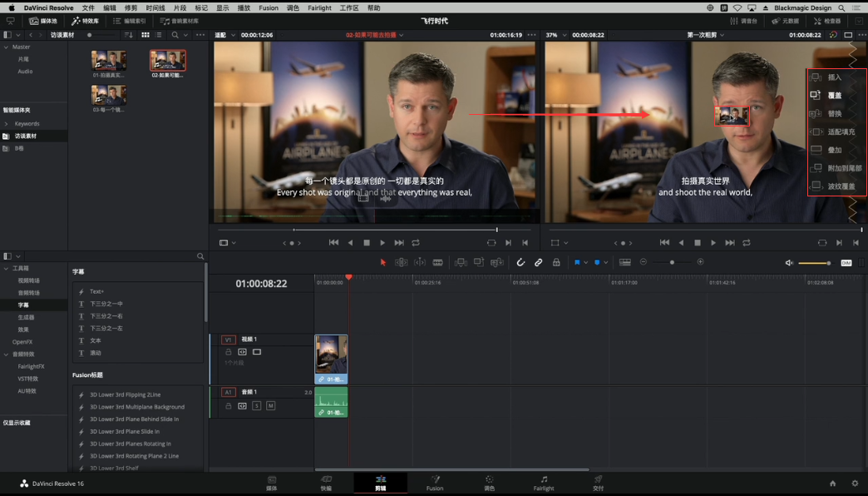Disable video track V1 display

(x=257, y=352)
